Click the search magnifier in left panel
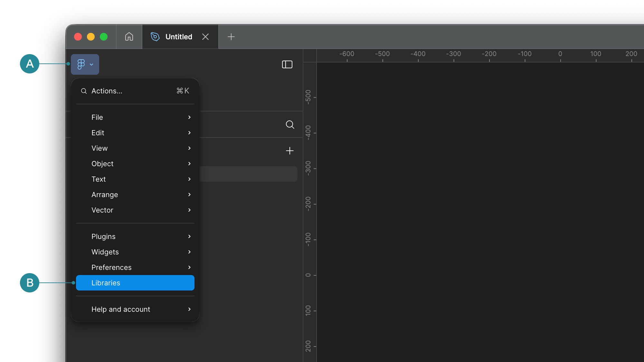The image size is (644, 362). (x=290, y=125)
